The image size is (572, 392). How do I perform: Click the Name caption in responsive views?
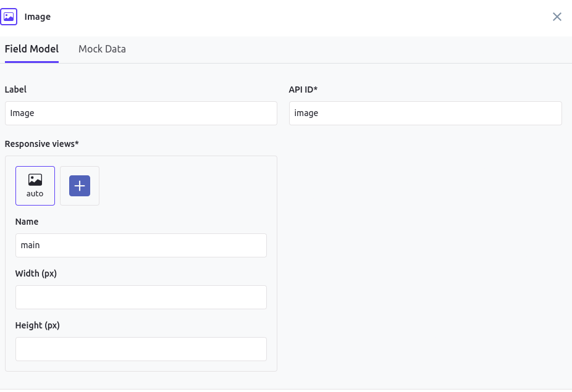coord(27,222)
